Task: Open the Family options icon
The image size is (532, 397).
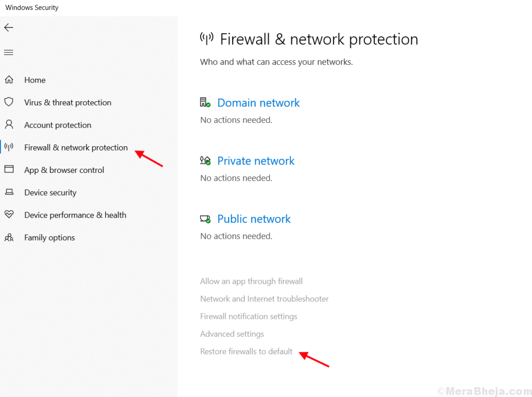Action: [x=9, y=237]
